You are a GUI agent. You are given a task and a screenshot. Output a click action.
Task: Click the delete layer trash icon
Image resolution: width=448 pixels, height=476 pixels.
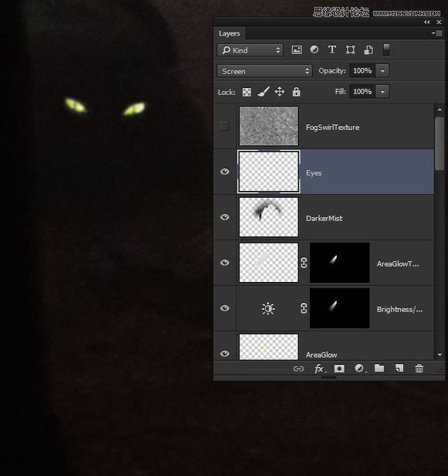(419, 369)
